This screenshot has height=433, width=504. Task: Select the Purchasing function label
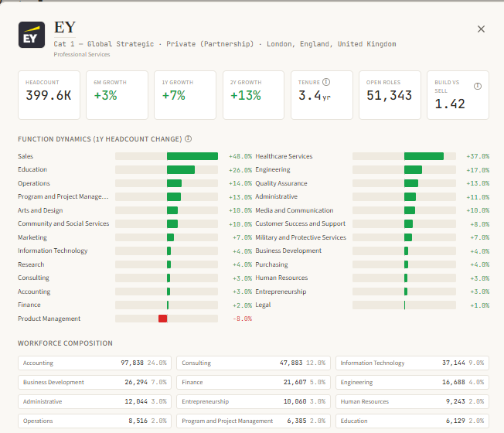(x=271, y=264)
